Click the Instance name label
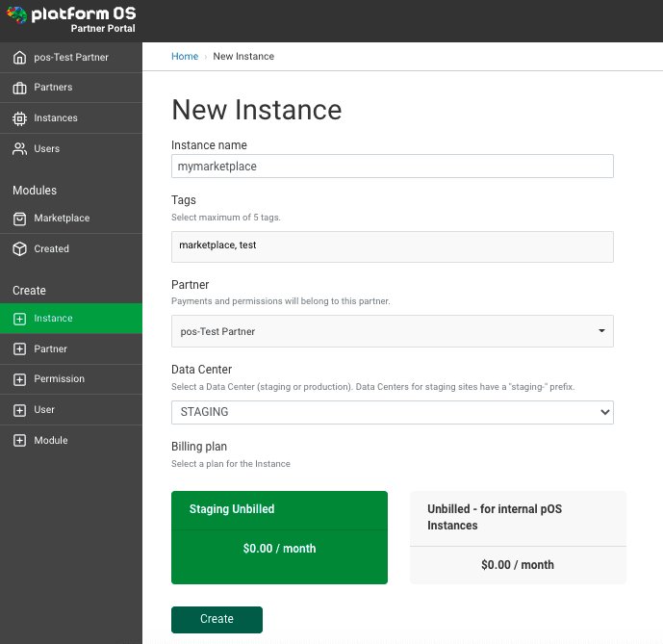Viewport: 663px width, 644px height. pos(209,145)
